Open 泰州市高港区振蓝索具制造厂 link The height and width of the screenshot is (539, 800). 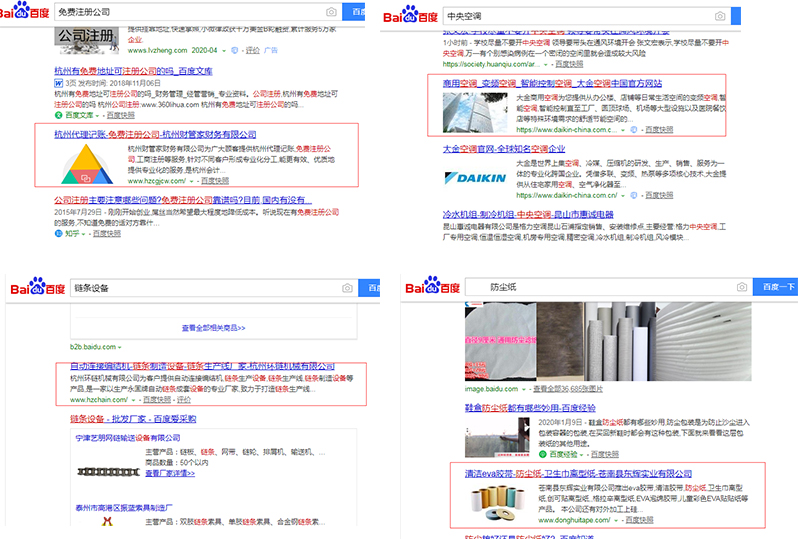tap(123, 508)
